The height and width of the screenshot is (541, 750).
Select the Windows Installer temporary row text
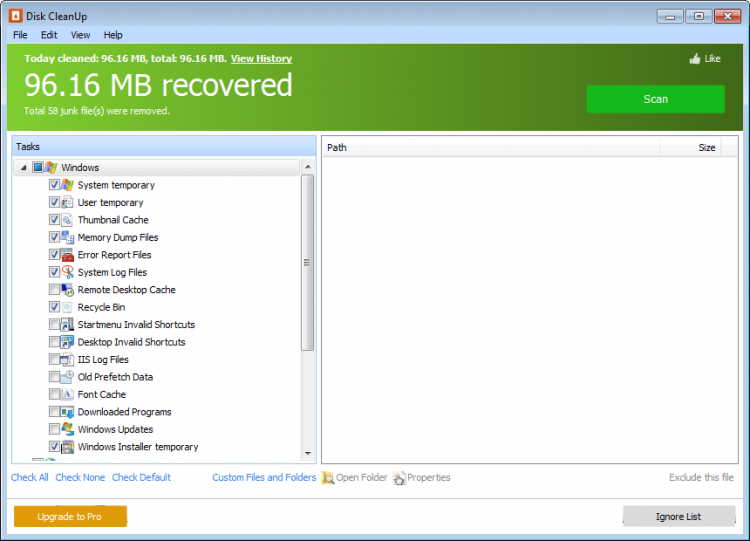[x=138, y=447]
